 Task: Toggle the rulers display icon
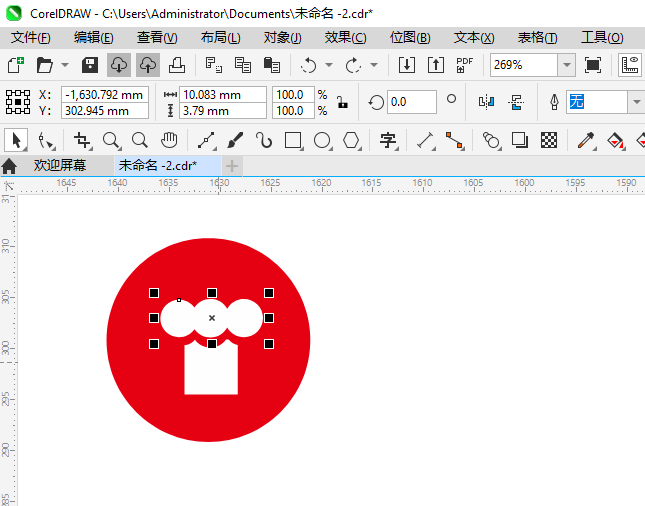[630, 65]
